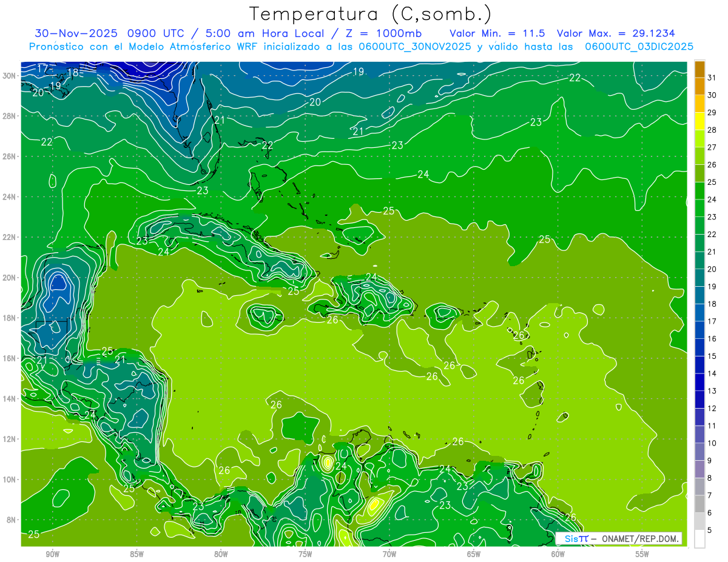Click the 90W longitude axis label

pos(52,554)
